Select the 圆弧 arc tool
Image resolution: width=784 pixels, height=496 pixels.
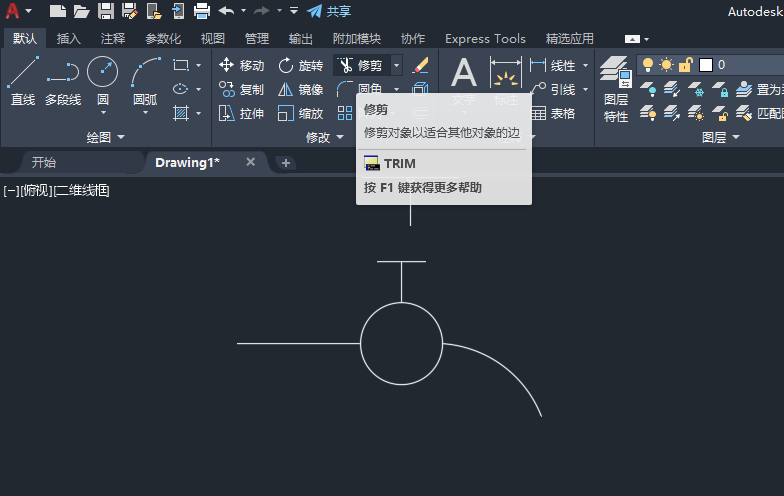click(146, 80)
